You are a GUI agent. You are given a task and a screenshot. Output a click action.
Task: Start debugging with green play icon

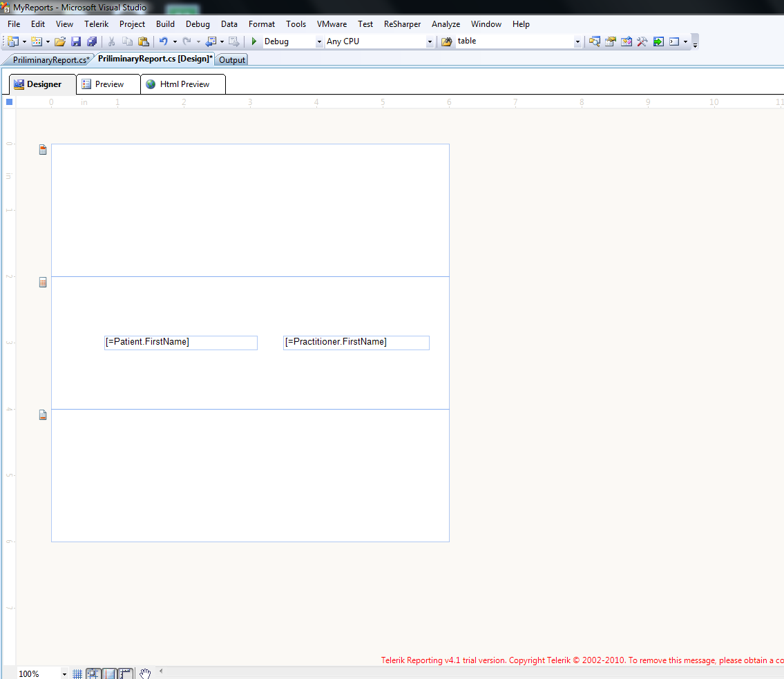coord(254,41)
